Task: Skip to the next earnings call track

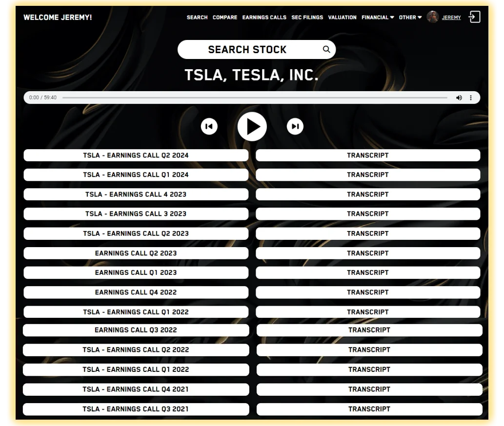Action: [295, 127]
